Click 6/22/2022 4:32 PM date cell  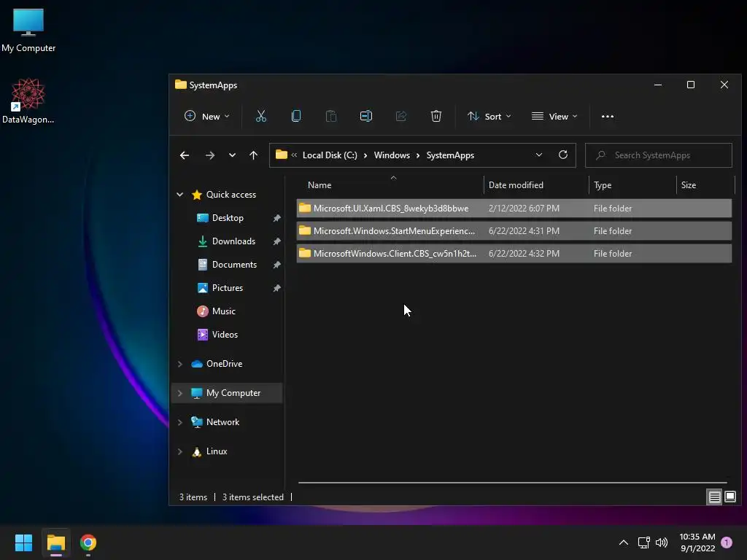524,253
